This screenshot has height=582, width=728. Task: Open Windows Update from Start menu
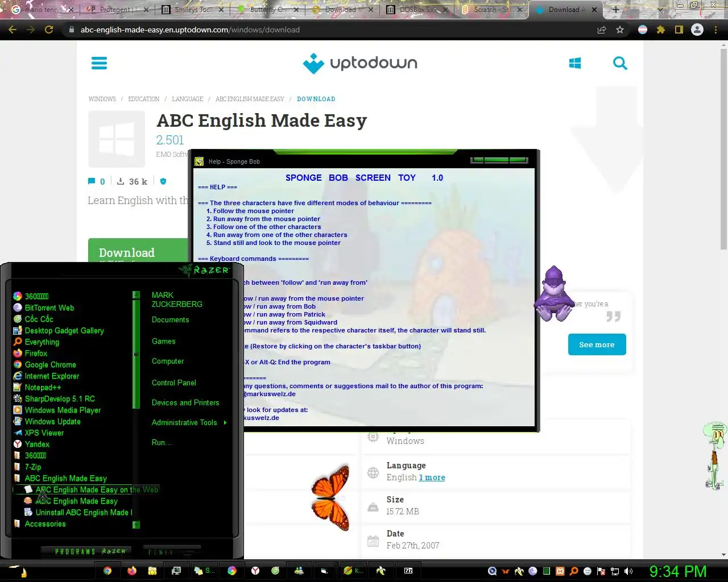[x=52, y=421]
